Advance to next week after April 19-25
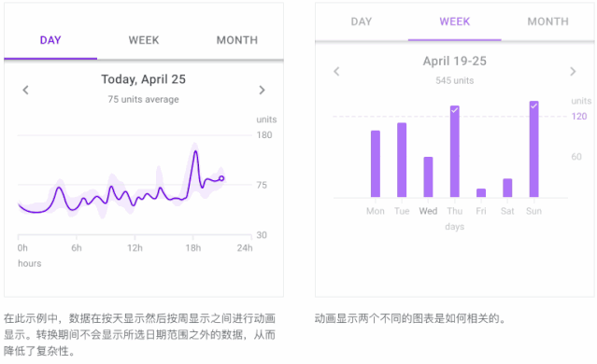Screen dimensions: 597x364 [x=573, y=72]
